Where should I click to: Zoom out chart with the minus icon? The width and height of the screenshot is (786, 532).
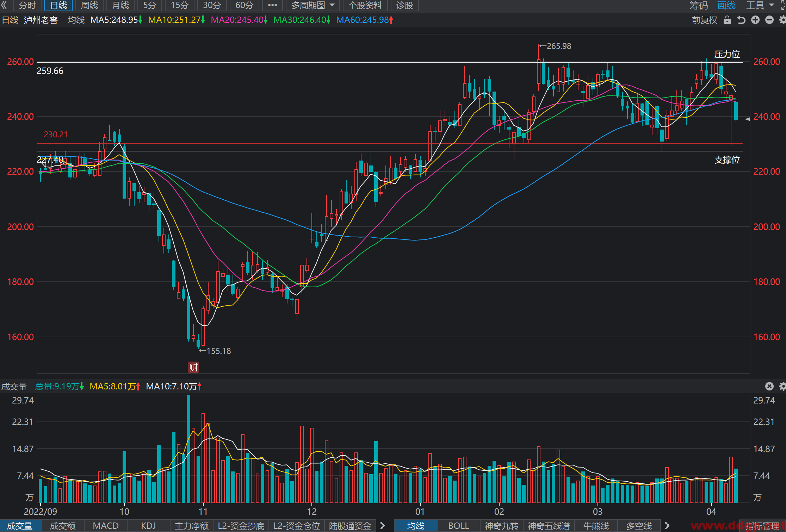tap(769, 20)
